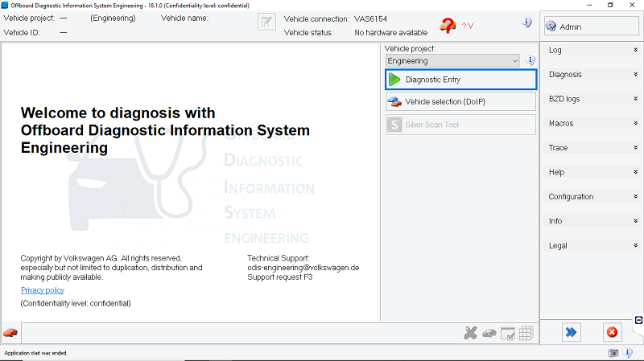
Task: Open the Help section
Action: pos(592,172)
